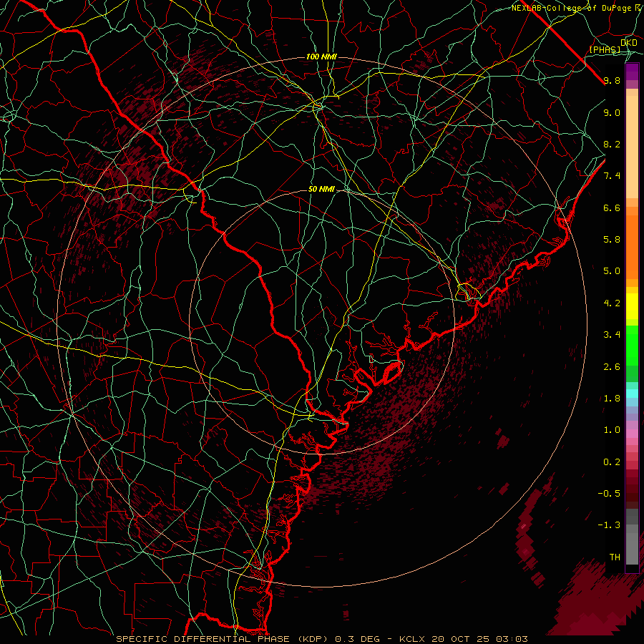
Task: Click the bright green color bar segment
Action: [632, 345]
